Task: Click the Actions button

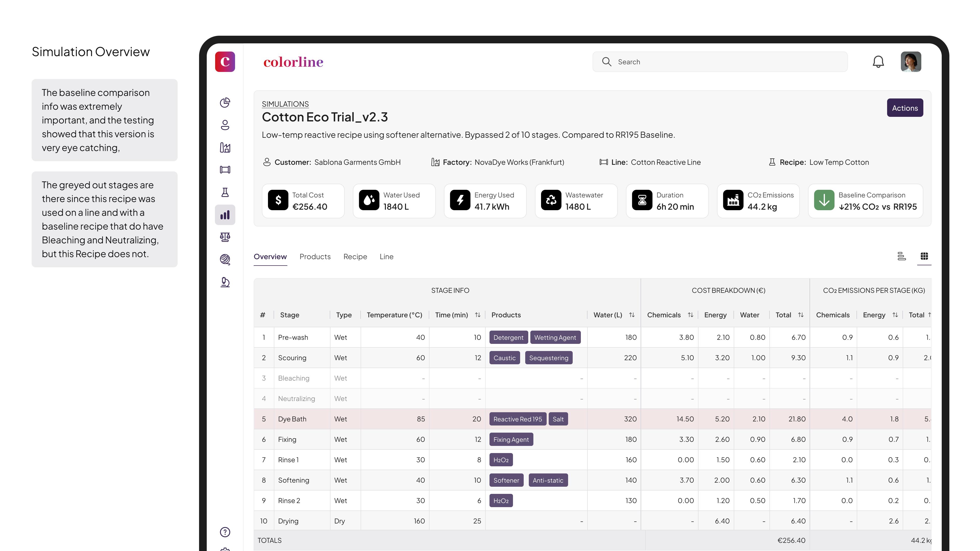Action: 905,108
